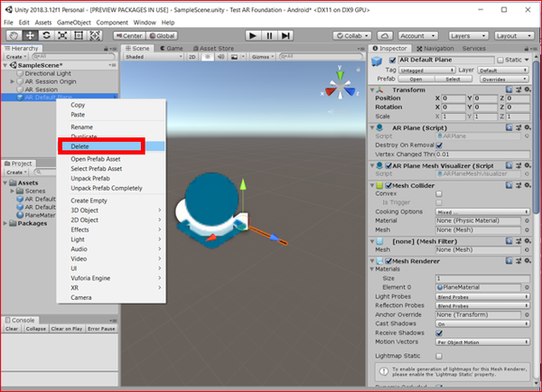This screenshot has width=542, height=392.
Task: Open Mesh Collider gear menu
Action: 528,185
